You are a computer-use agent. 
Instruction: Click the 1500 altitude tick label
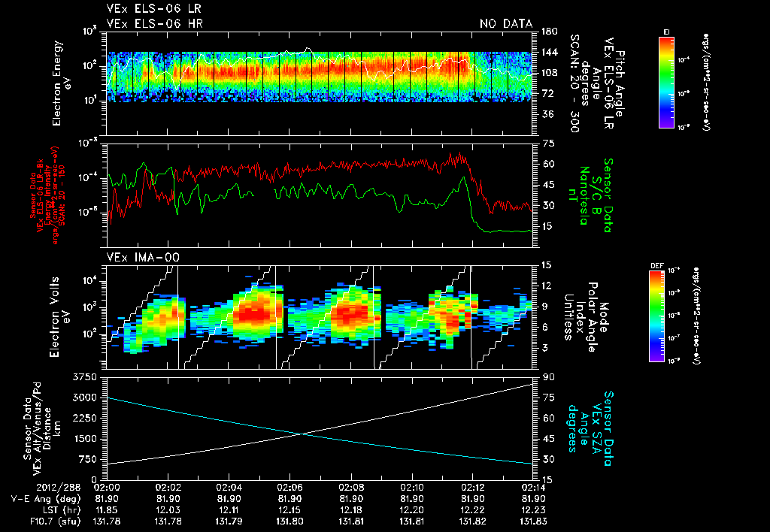point(85,439)
